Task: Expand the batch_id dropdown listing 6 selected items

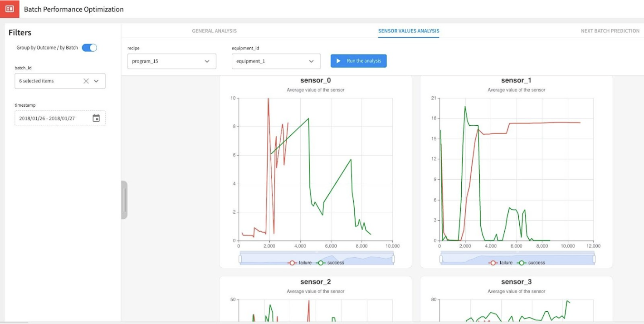Action: [96, 81]
